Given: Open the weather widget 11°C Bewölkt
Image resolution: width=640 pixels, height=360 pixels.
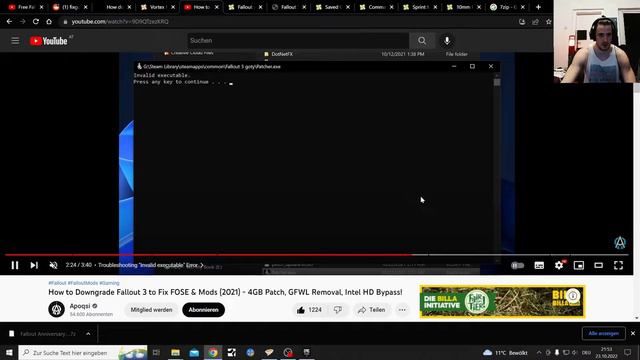Looking at the screenshot, I should click(x=506, y=353).
